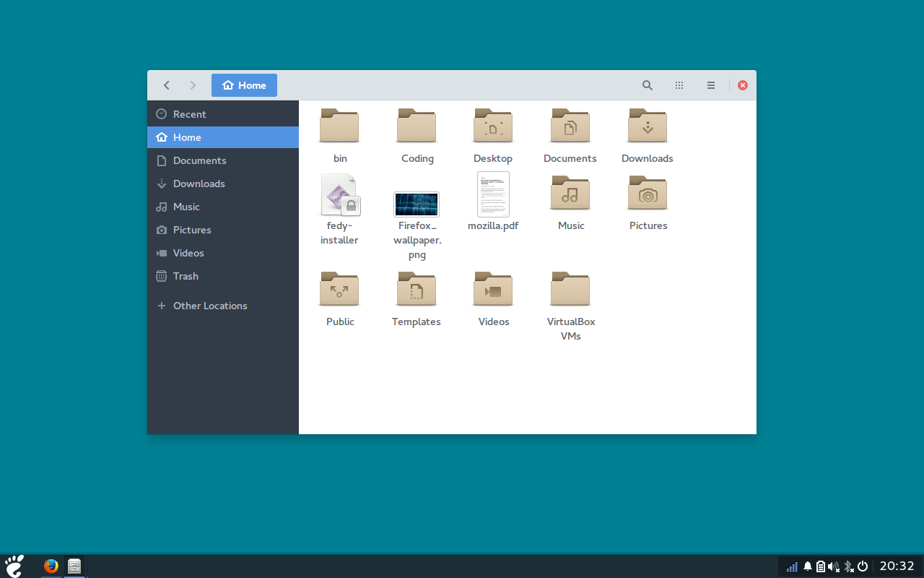Click the muted volume tray icon
The image size is (924, 578).
tap(834, 566)
